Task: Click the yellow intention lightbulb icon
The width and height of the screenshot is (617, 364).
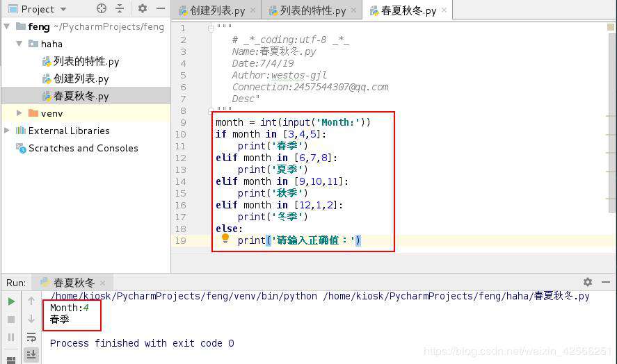Action: point(225,238)
